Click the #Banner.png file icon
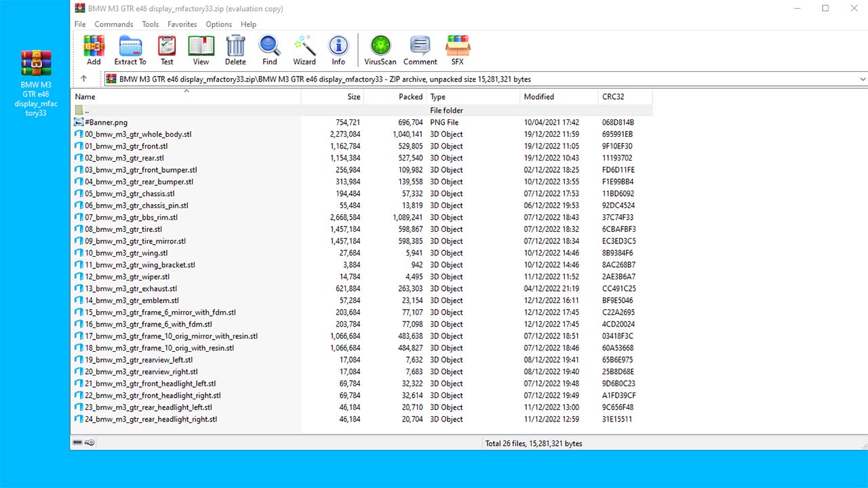Screen dimensions: 868x488 click(79, 122)
